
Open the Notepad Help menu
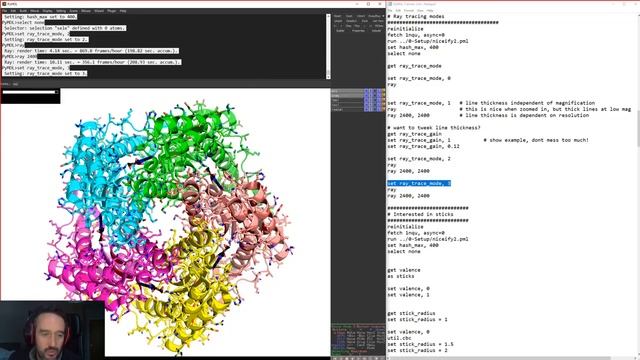[430, 10]
